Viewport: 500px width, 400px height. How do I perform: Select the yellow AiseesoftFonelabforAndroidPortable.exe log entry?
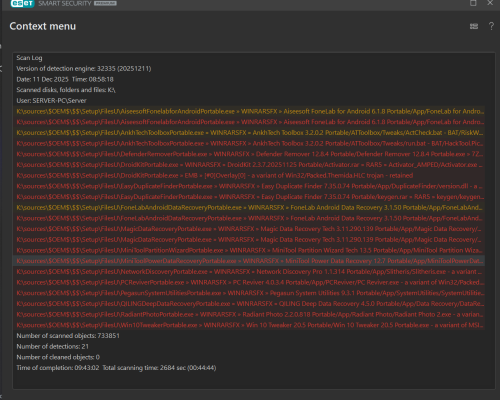[x=250, y=111]
